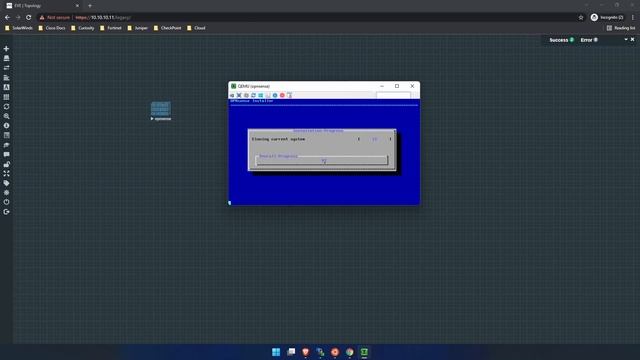
Task: Open the Juniper bookmark folder
Action: click(x=138, y=28)
